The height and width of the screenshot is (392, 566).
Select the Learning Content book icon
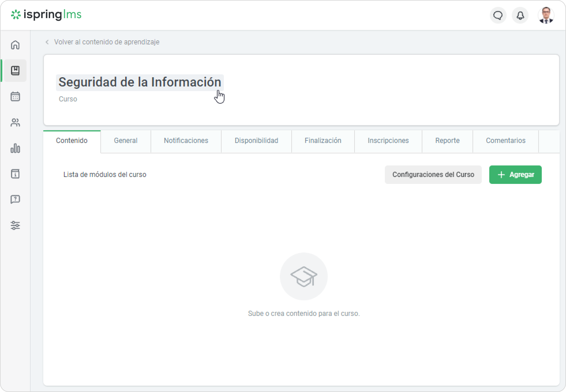pyautogui.click(x=15, y=71)
